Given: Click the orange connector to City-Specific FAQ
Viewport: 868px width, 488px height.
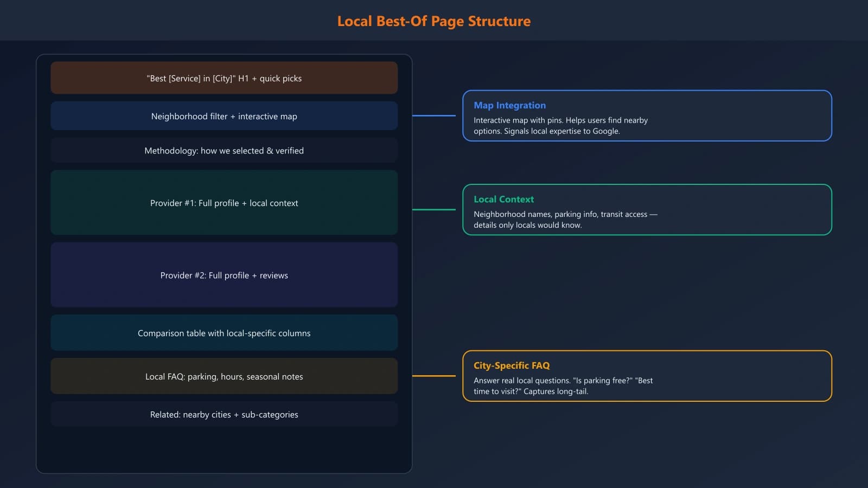Looking at the screenshot, I should (x=434, y=375).
